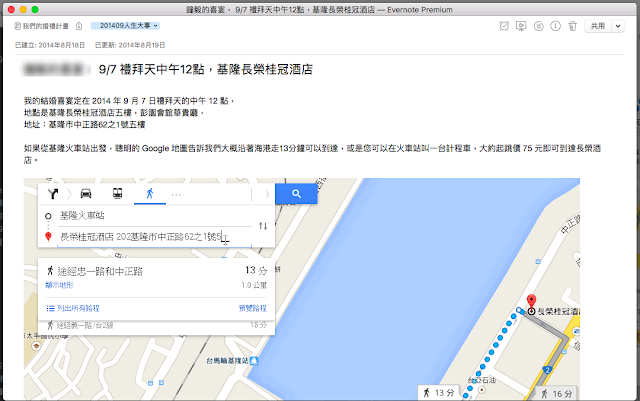
Task: Start presentation mode with the screen-play icon
Action: tap(521, 26)
